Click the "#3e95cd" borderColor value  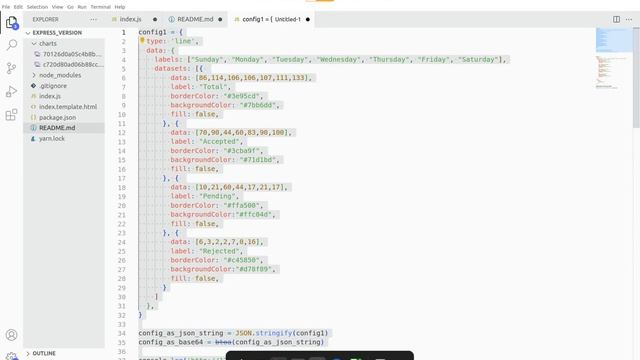pos(242,96)
